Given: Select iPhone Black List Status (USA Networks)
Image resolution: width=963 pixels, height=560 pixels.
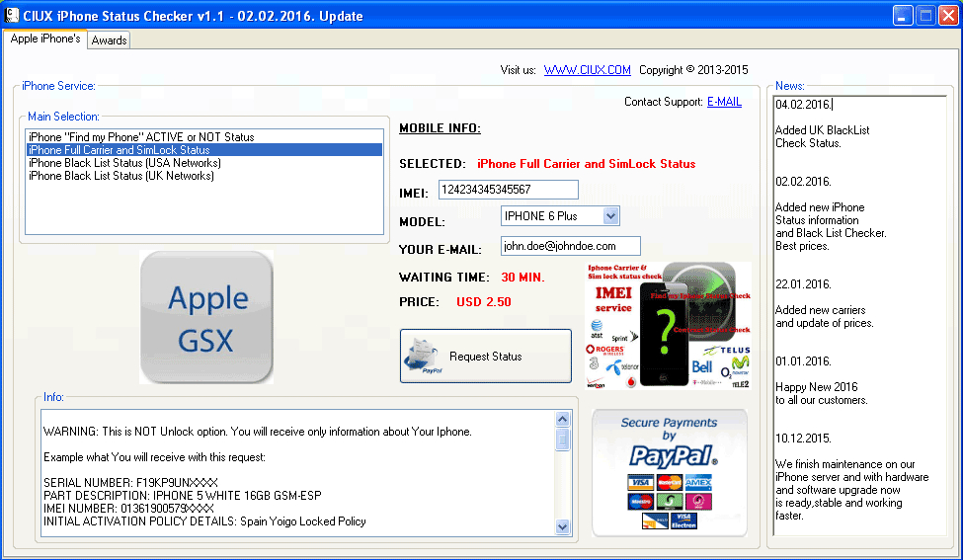Looking at the screenshot, I should 203,163.
